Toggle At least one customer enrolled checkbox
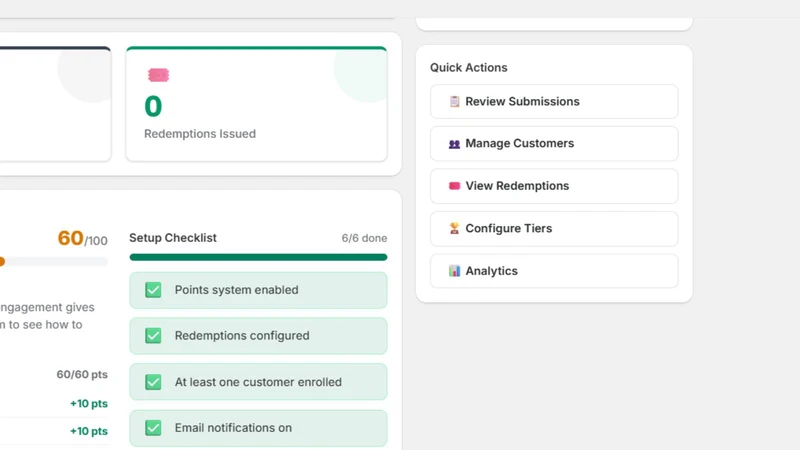Image resolution: width=800 pixels, height=450 pixels. pyautogui.click(x=153, y=382)
